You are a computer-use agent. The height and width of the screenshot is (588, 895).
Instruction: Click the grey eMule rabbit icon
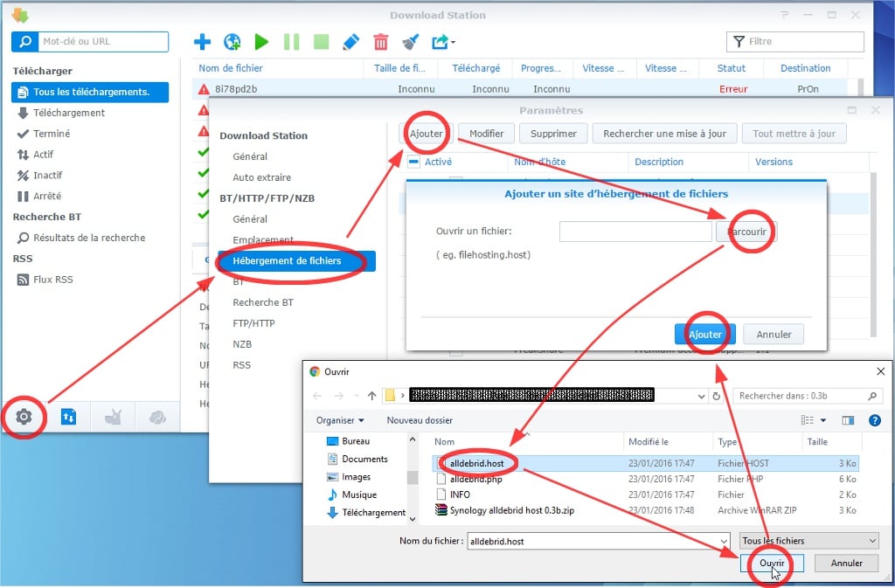point(113,417)
